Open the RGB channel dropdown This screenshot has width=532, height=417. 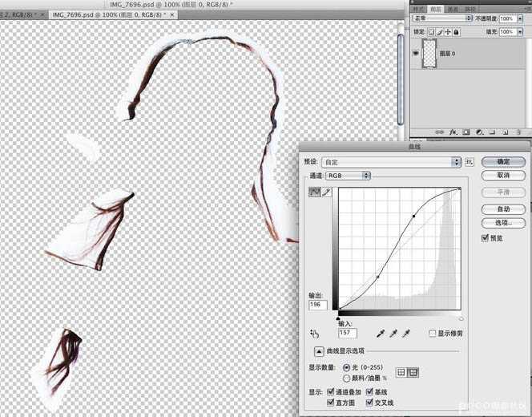click(348, 176)
